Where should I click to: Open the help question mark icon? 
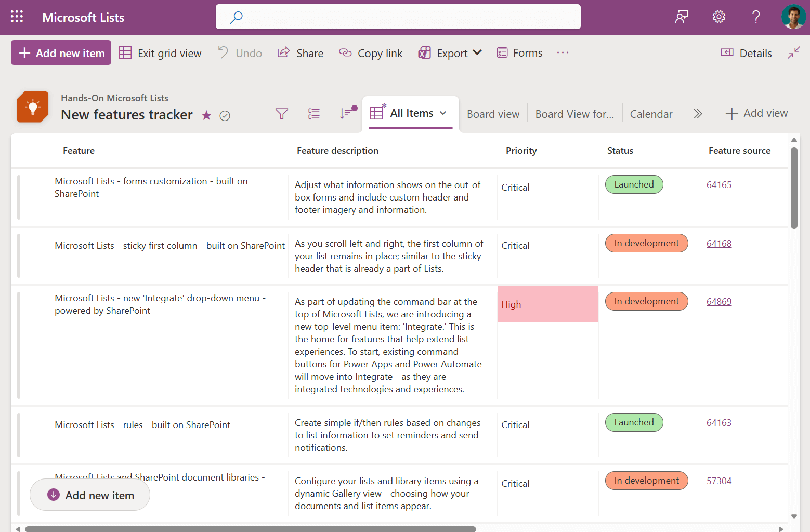(756, 17)
